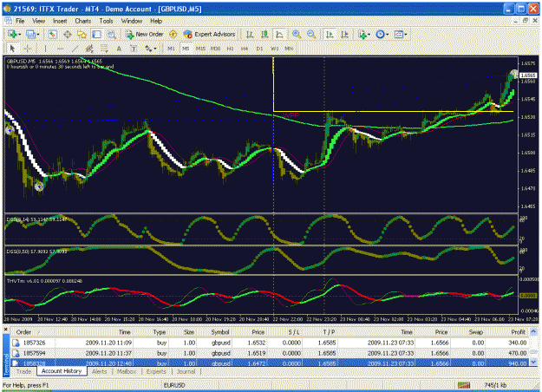Set the timeframe to M1

[x=171, y=49]
